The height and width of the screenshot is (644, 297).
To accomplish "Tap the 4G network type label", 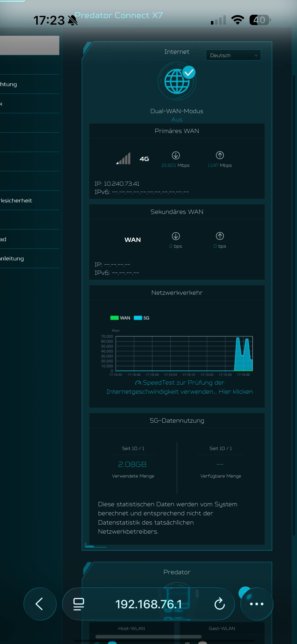I will tap(144, 159).
